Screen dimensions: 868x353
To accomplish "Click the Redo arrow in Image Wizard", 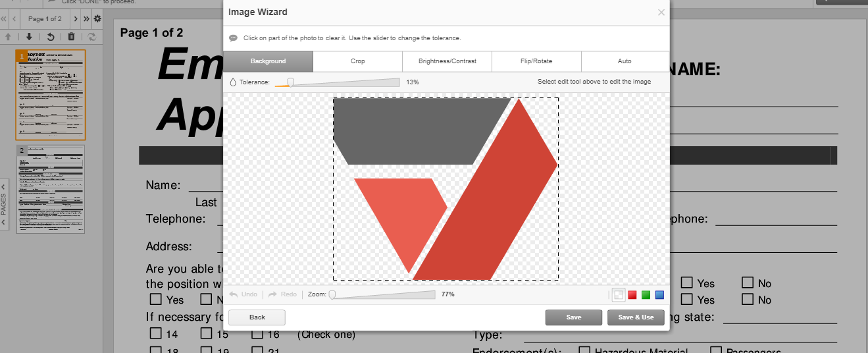I will coord(272,294).
